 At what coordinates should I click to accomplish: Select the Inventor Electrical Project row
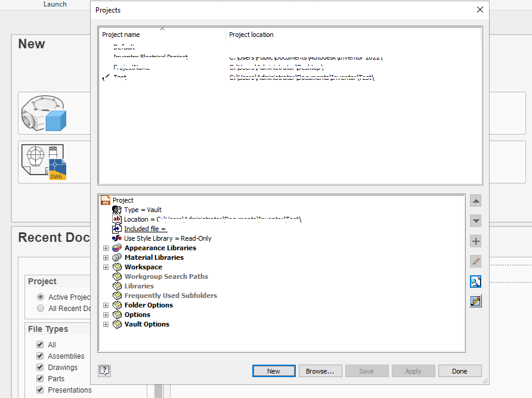[290, 57]
